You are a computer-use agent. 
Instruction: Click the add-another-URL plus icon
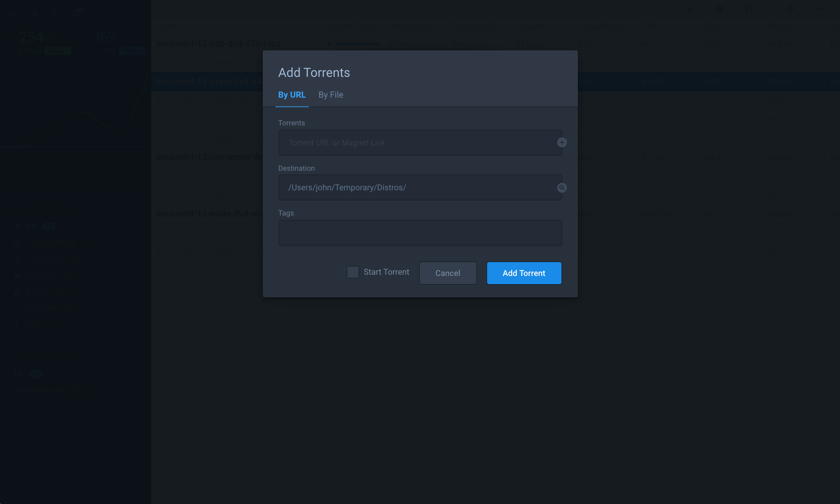(x=562, y=142)
